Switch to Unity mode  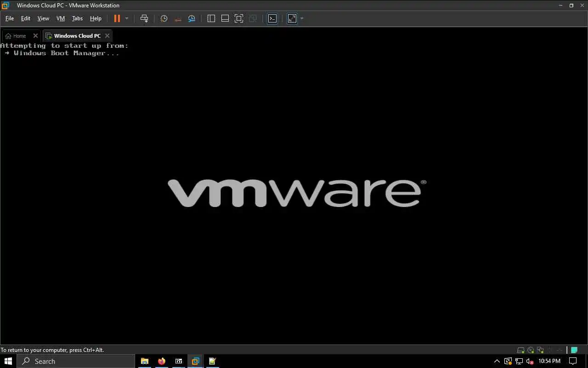(253, 18)
